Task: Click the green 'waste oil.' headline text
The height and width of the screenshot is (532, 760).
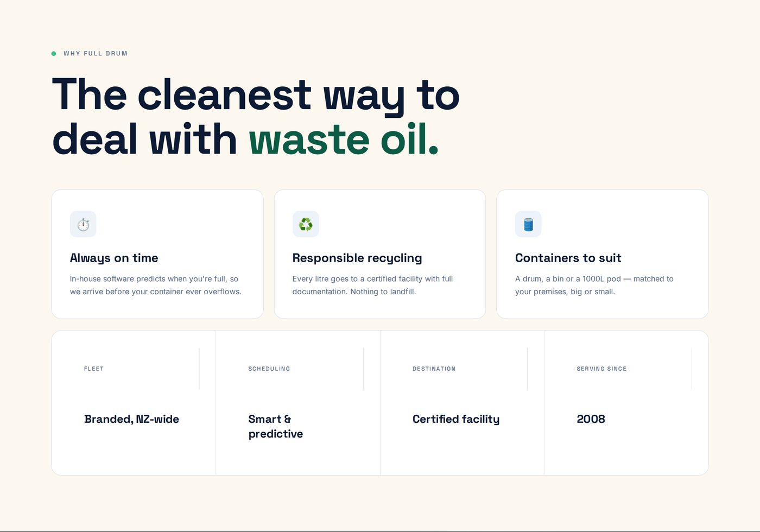Action: pyautogui.click(x=344, y=139)
